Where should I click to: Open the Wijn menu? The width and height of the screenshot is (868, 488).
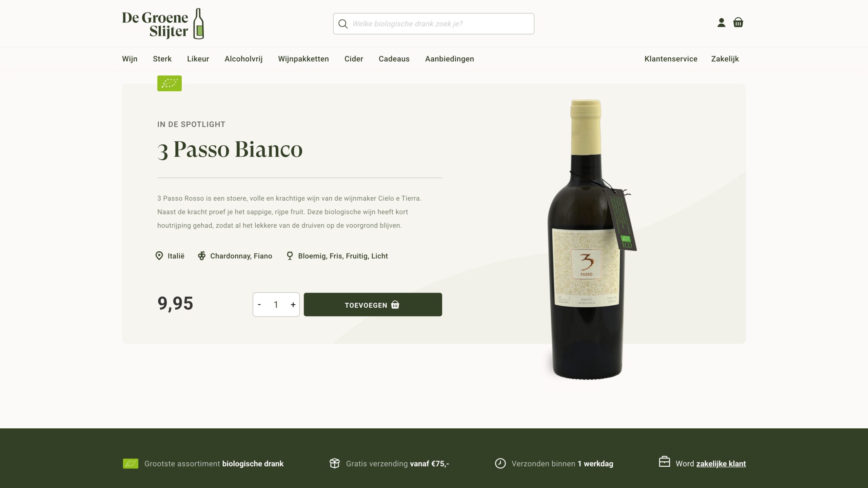pos(130,59)
